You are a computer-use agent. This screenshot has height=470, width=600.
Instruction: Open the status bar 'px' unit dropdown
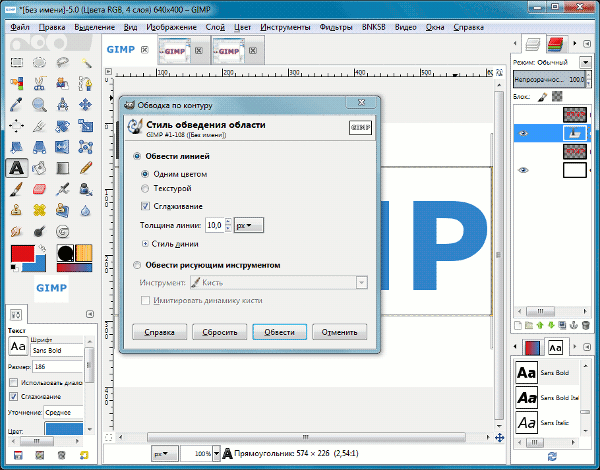click(165, 454)
